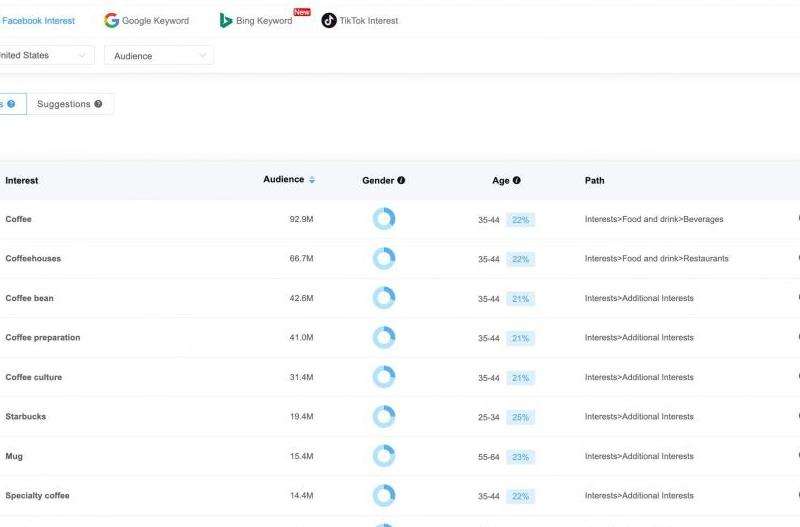Click the 92.9M audience value
The image size is (800, 527).
click(x=302, y=219)
